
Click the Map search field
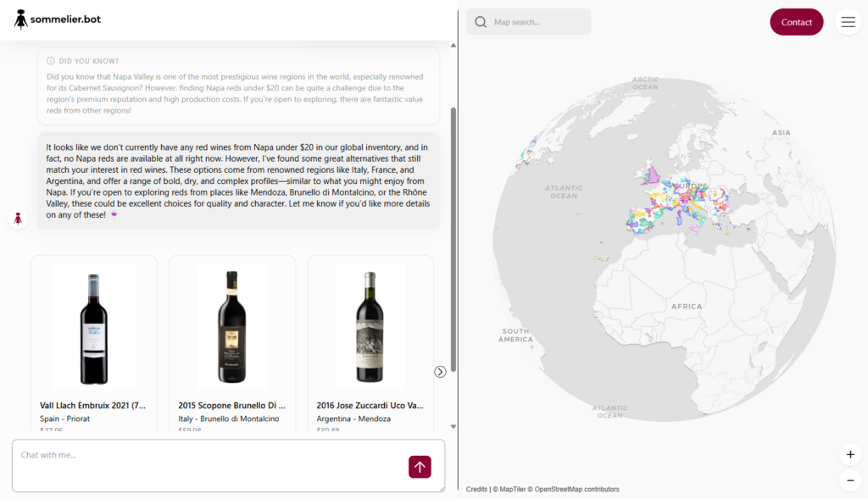point(534,21)
